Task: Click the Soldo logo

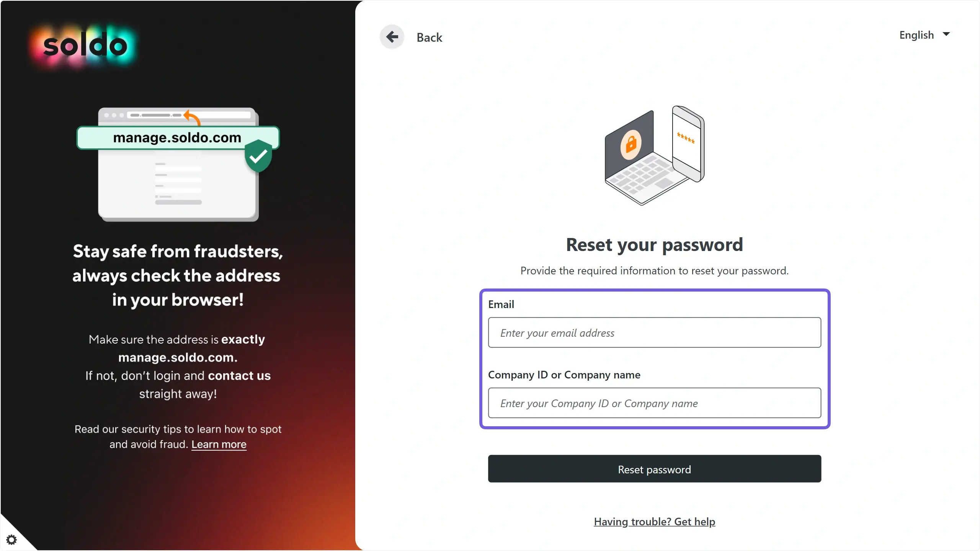Action: [x=85, y=46]
